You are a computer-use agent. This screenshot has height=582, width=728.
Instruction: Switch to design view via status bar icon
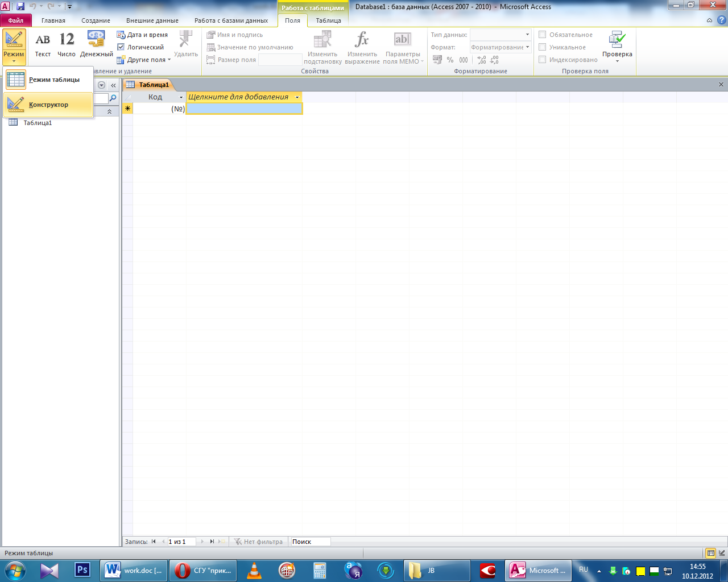(722, 553)
